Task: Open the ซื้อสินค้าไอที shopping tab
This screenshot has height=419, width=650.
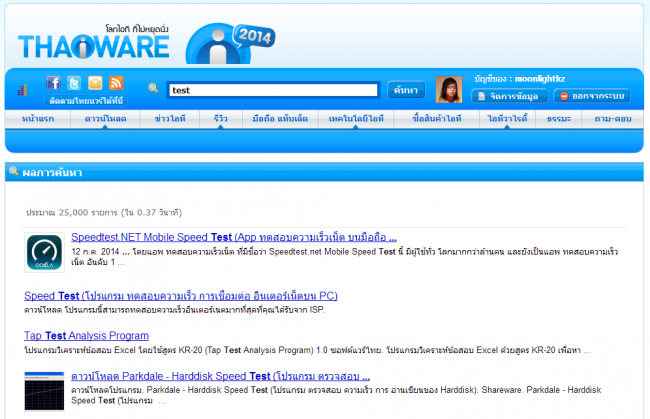Action: point(437,119)
